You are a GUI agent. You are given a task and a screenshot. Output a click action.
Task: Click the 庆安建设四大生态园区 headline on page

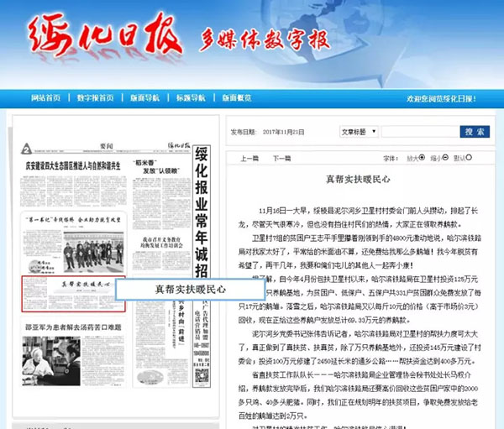coord(71,165)
